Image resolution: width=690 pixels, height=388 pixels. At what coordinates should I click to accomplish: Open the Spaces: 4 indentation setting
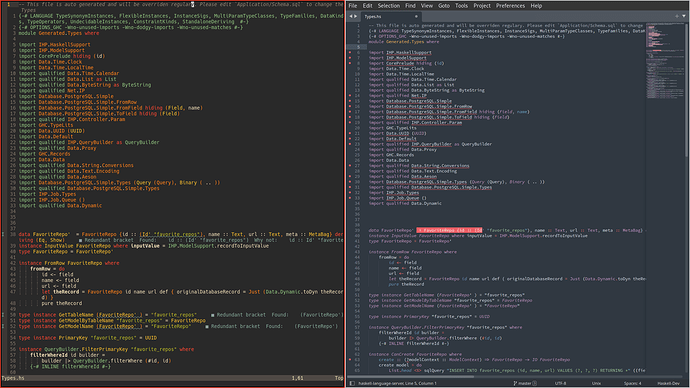pyautogui.click(x=632, y=383)
